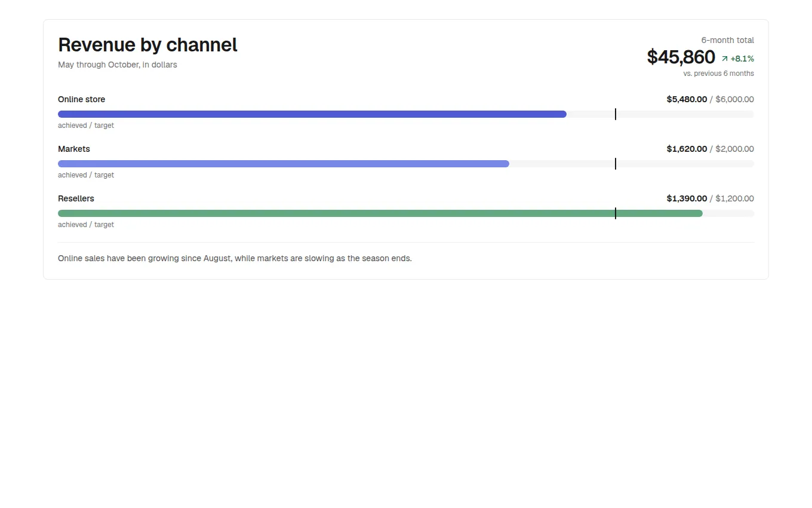Click the "May through October, in dollars" subtitle

[x=118, y=65]
